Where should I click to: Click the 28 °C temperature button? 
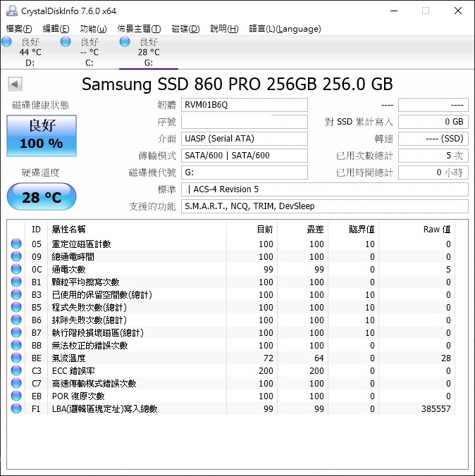(42, 196)
